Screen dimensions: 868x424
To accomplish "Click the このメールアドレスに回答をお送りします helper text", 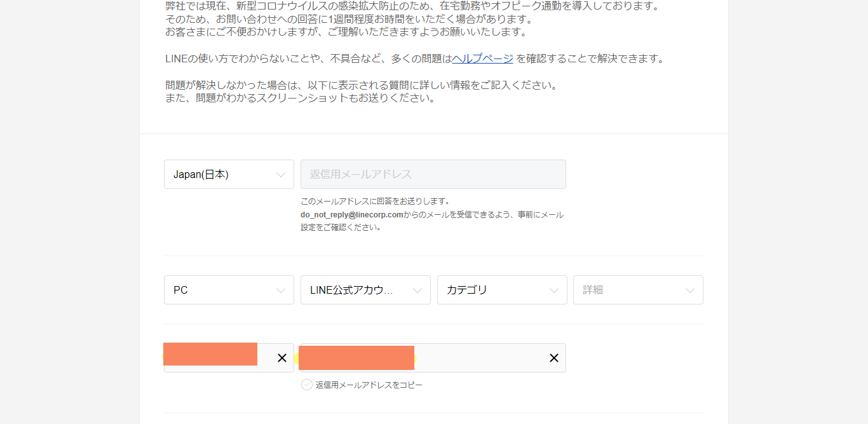I will (375, 201).
